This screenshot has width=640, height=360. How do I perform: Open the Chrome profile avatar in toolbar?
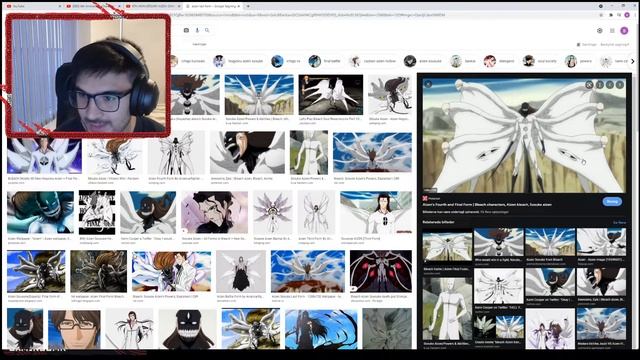click(x=627, y=15)
